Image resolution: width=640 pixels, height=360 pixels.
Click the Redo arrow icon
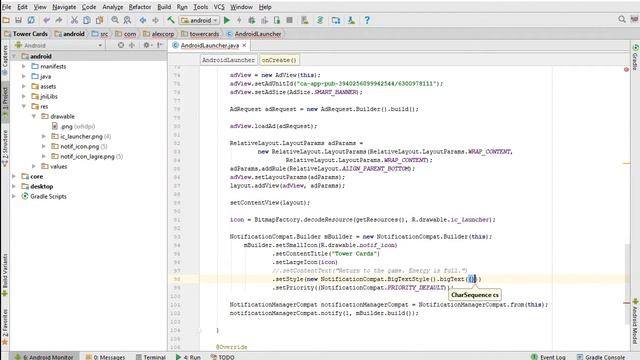(59, 20)
